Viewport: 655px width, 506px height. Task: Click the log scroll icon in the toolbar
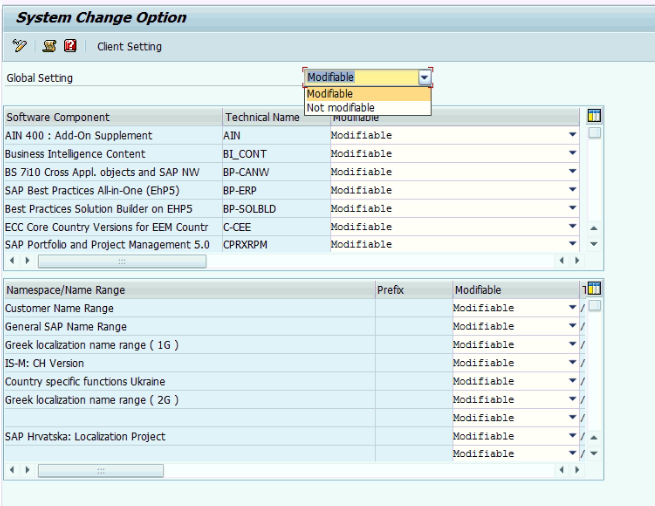tap(49, 46)
